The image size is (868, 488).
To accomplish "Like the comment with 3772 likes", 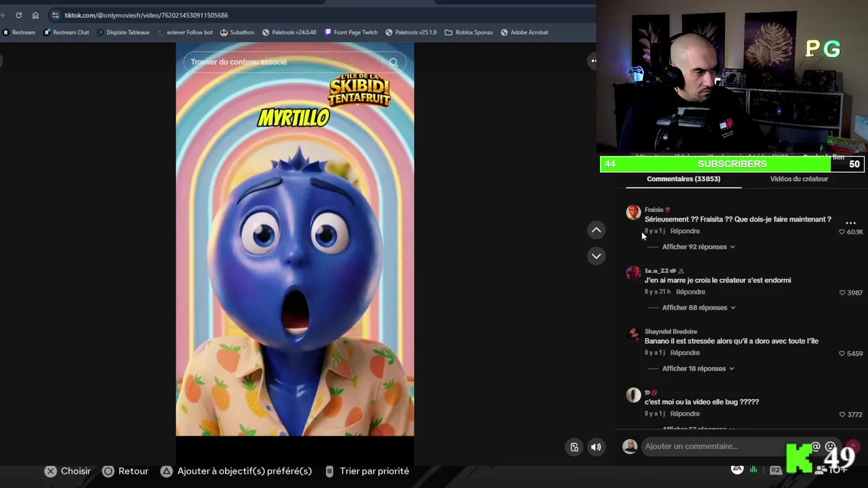I will click(x=850, y=415).
